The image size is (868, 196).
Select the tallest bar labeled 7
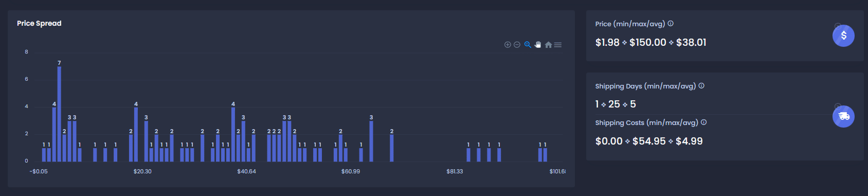(59, 114)
